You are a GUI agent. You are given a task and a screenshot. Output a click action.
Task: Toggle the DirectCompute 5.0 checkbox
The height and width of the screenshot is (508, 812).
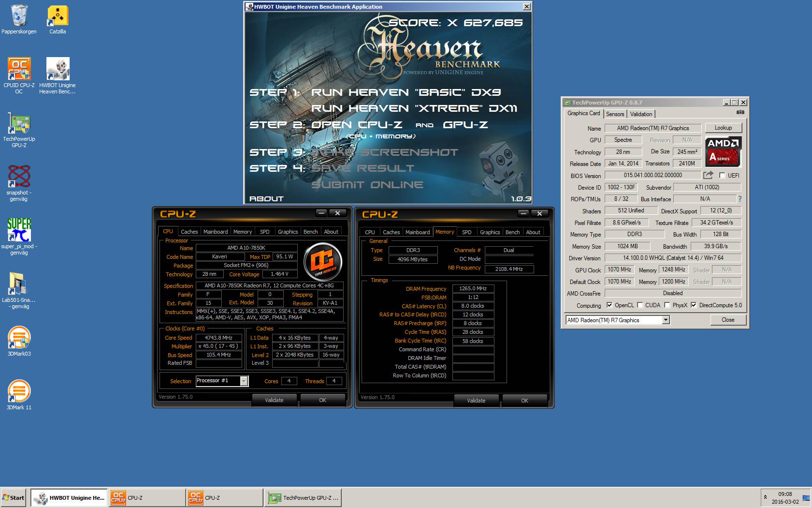click(x=694, y=305)
